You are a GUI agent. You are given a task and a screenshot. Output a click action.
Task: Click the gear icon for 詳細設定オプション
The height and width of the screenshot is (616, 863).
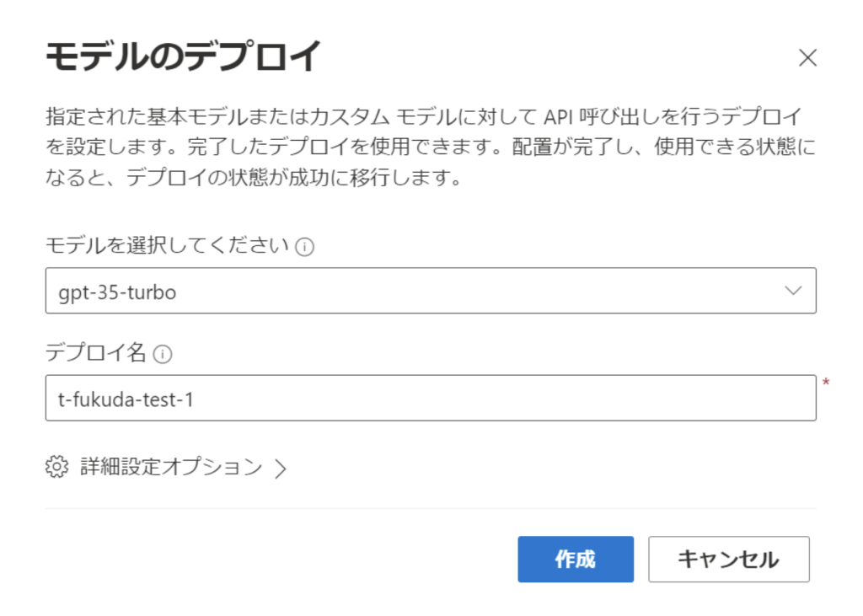[x=56, y=467]
